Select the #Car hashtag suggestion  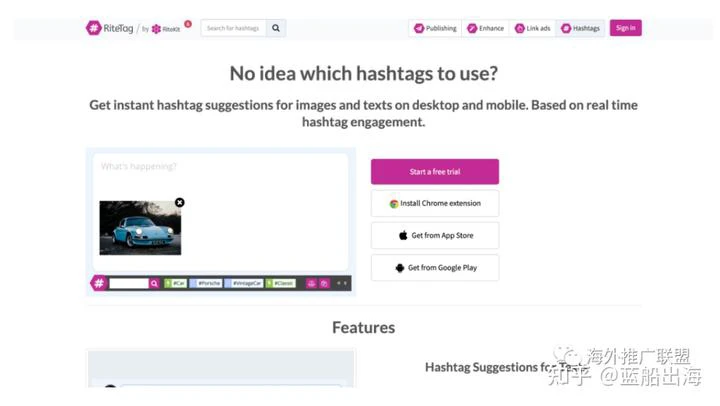pyautogui.click(x=175, y=283)
